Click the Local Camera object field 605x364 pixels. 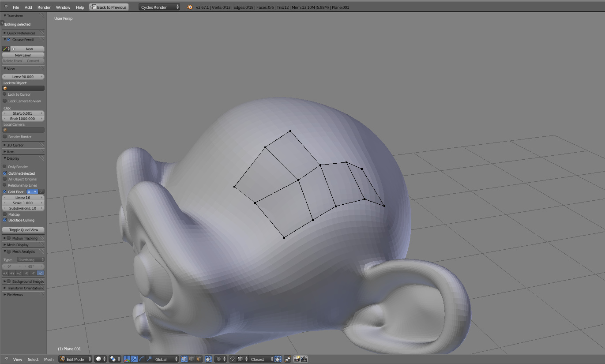(x=23, y=130)
